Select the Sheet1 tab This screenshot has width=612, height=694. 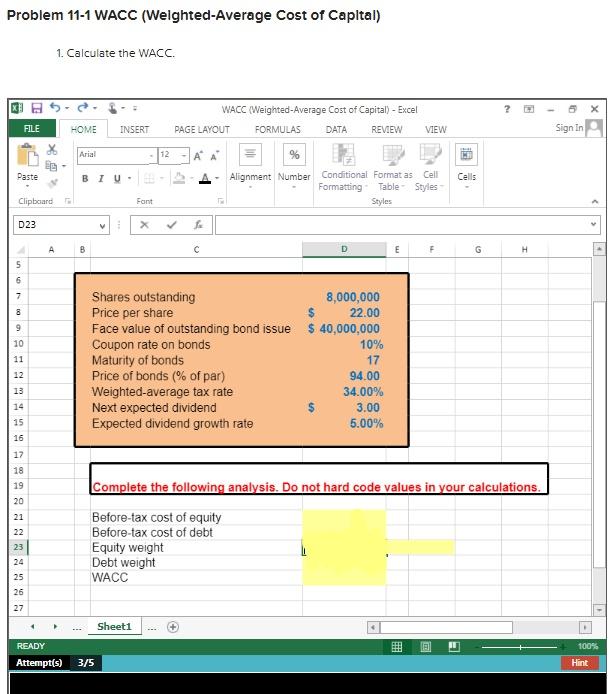114,627
